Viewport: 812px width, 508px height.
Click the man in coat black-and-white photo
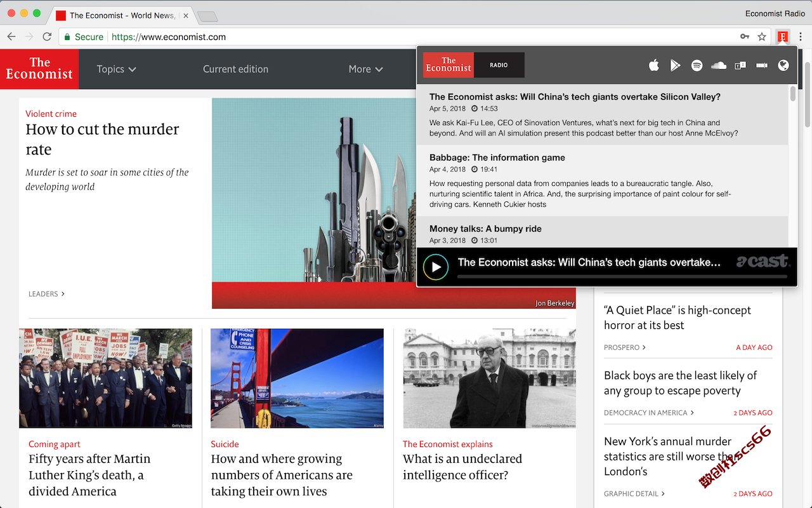pos(489,378)
